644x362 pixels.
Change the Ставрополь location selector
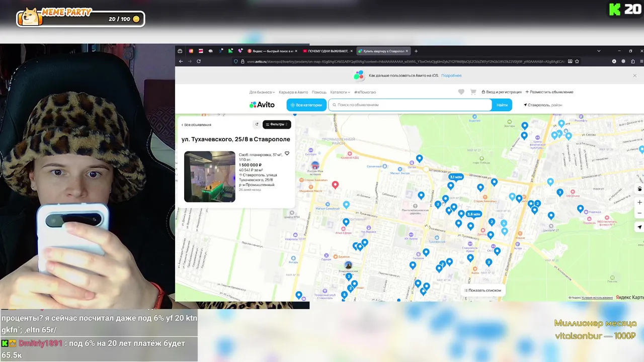tap(543, 105)
